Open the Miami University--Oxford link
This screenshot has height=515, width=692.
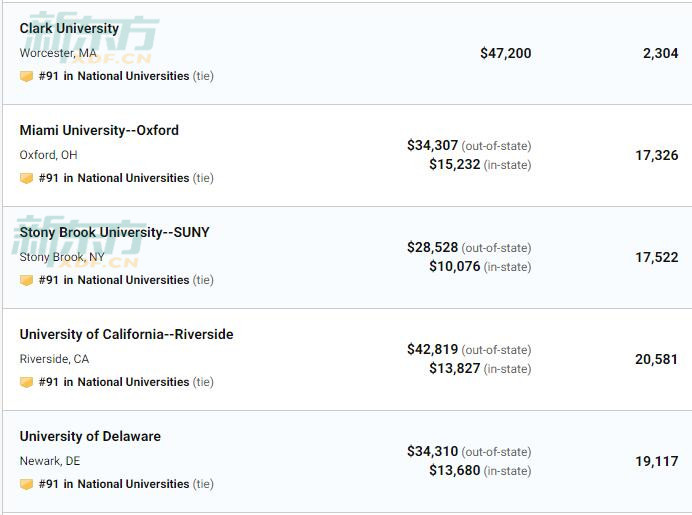99,130
